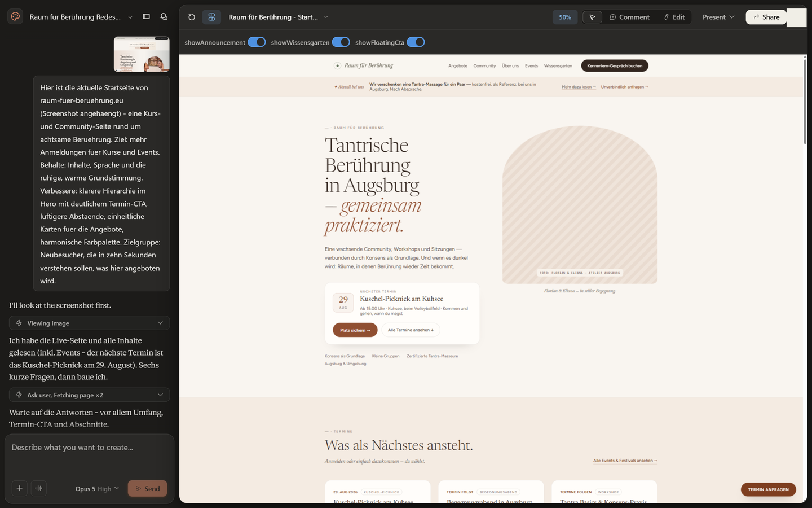This screenshot has height=508, width=812.
Task: Click the Send button
Action: pos(148,489)
